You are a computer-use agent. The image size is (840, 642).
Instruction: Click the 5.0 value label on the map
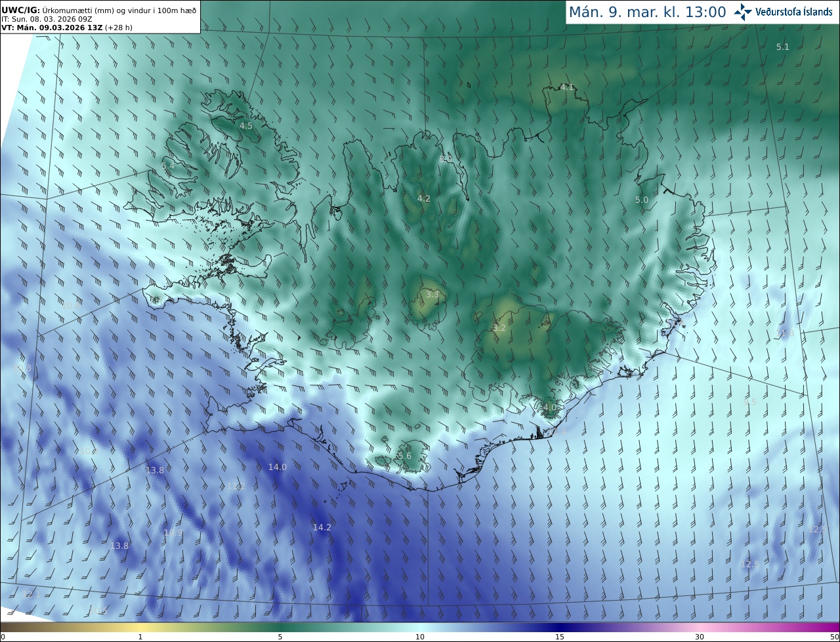642,200
